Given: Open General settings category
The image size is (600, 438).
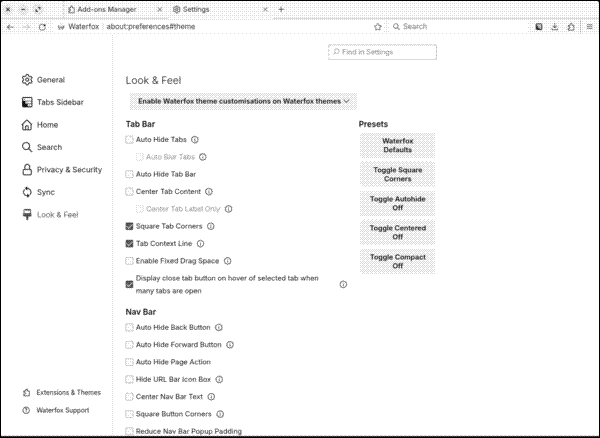Looking at the screenshot, I should click(43, 80).
